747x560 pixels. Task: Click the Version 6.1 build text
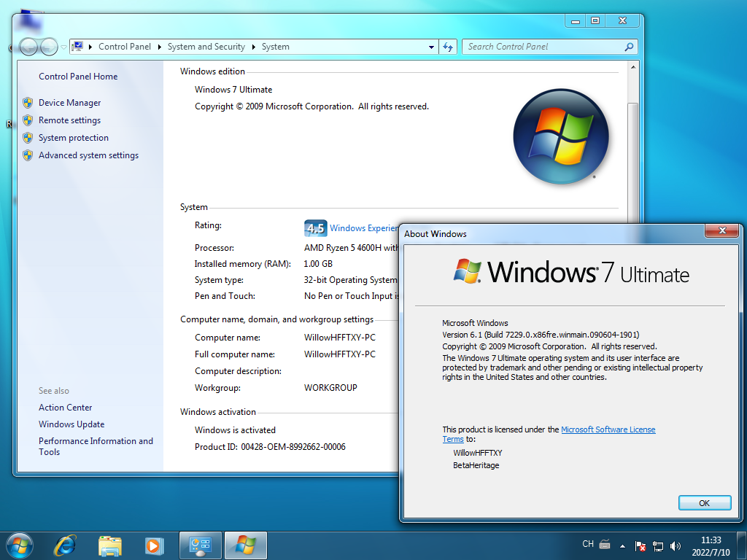541,335
